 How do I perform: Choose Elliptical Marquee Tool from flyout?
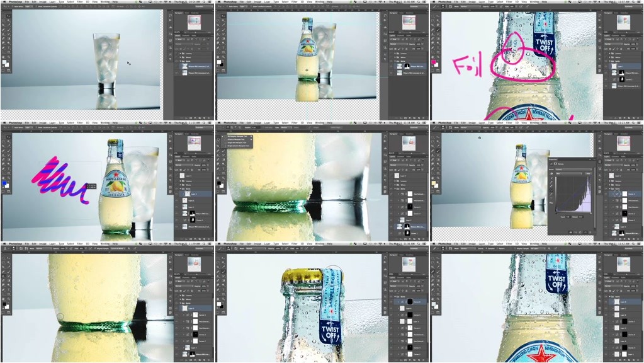point(236,139)
